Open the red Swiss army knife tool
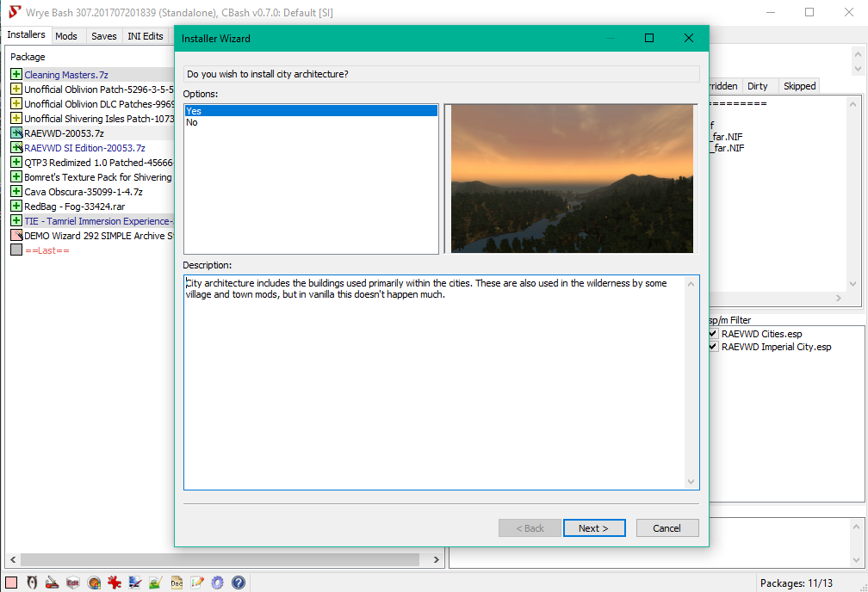Viewport: 868px width, 592px height. point(52,582)
